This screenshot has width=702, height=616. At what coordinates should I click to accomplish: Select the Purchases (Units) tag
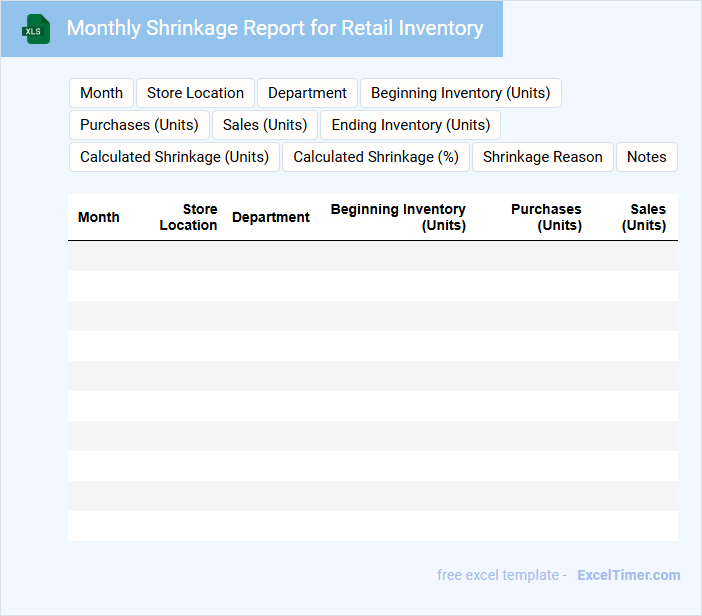[x=139, y=125]
